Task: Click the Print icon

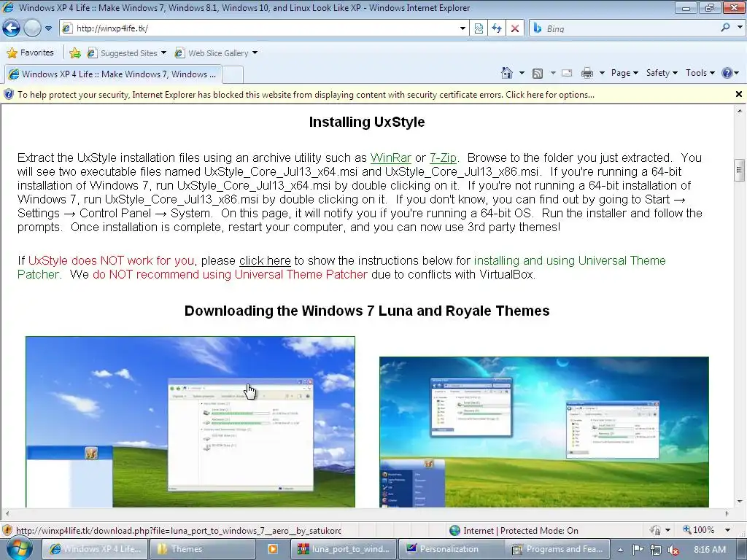Action: coord(587,73)
